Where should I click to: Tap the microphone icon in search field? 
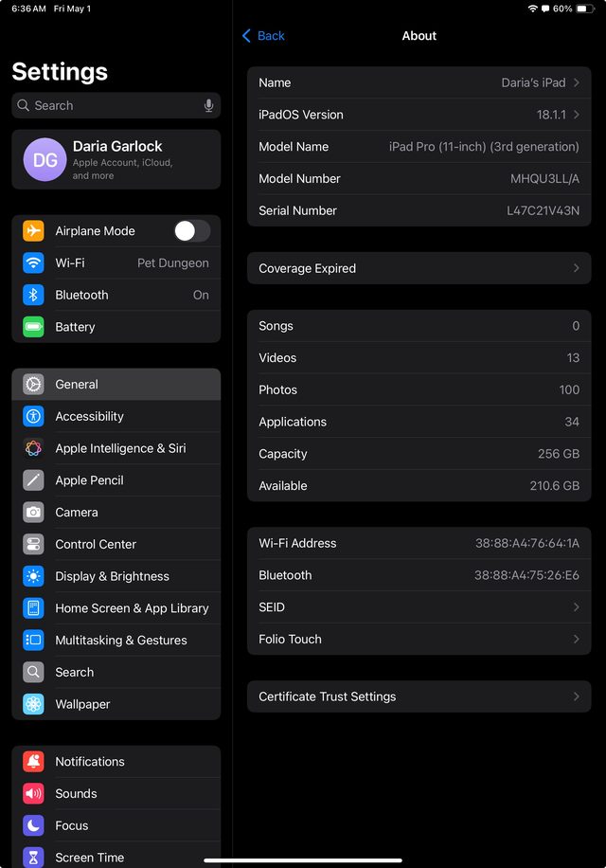(x=208, y=105)
